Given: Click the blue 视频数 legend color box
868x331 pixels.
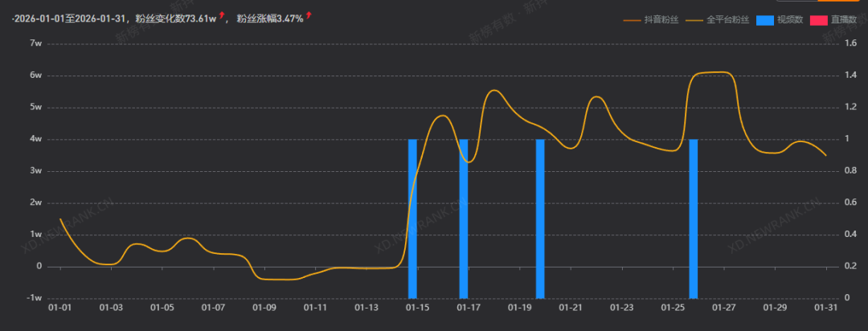Looking at the screenshot, I should tap(765, 19).
